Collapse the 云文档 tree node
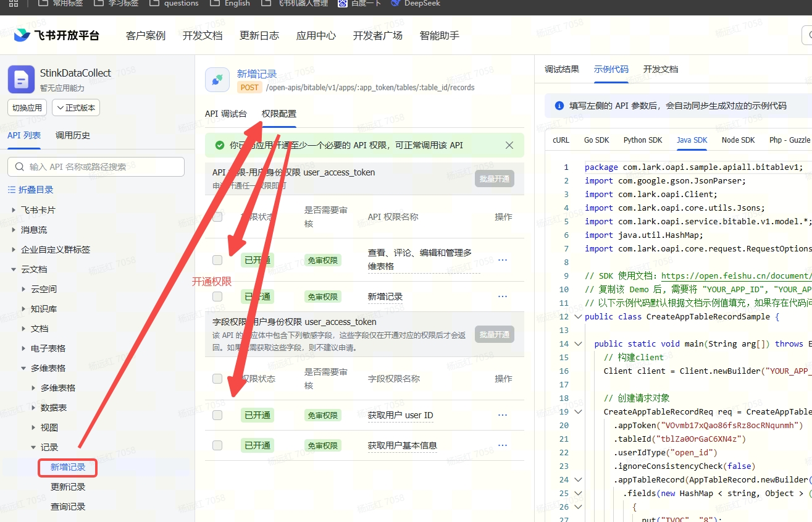The width and height of the screenshot is (812, 522). 14,269
